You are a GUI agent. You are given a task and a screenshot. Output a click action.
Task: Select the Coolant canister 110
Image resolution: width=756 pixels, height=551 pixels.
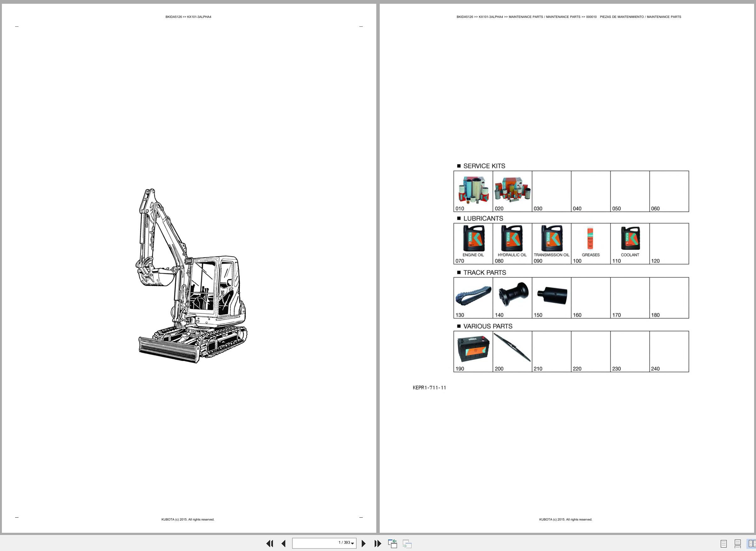coord(630,238)
